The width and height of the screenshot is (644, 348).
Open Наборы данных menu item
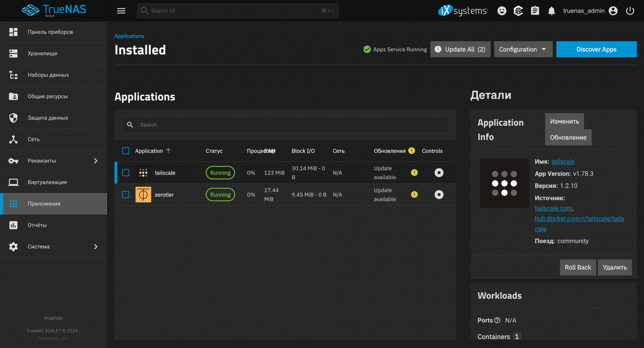54,75
